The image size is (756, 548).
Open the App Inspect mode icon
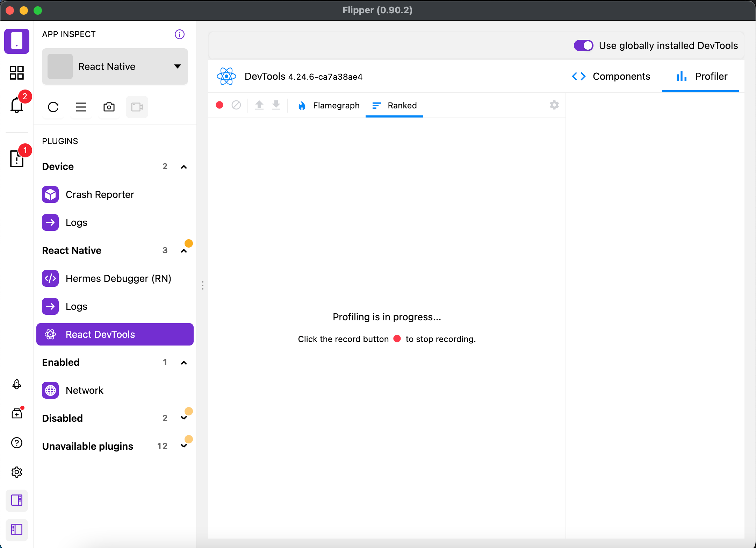click(x=16, y=41)
